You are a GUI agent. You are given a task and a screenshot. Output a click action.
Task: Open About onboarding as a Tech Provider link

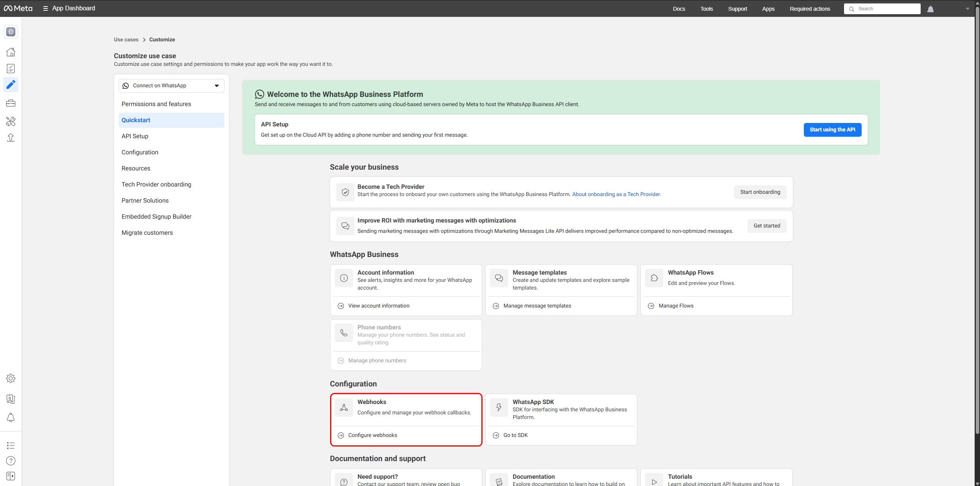[x=616, y=195]
